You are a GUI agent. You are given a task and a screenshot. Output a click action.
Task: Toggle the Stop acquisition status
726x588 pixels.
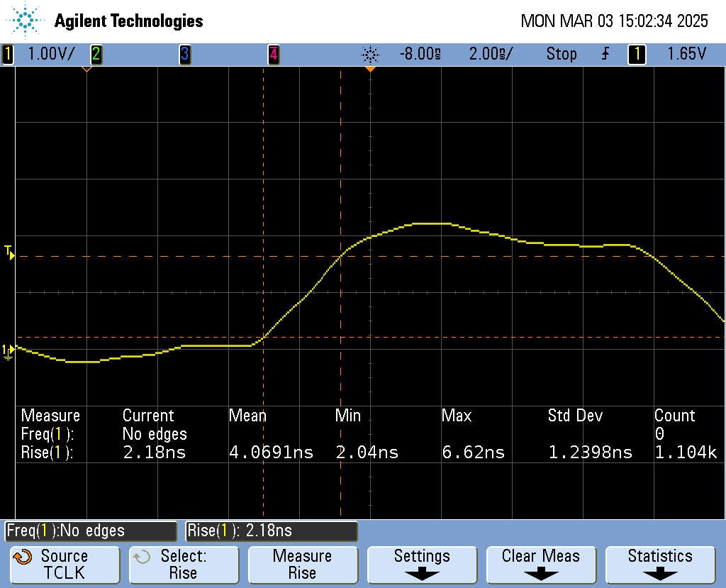coord(561,54)
